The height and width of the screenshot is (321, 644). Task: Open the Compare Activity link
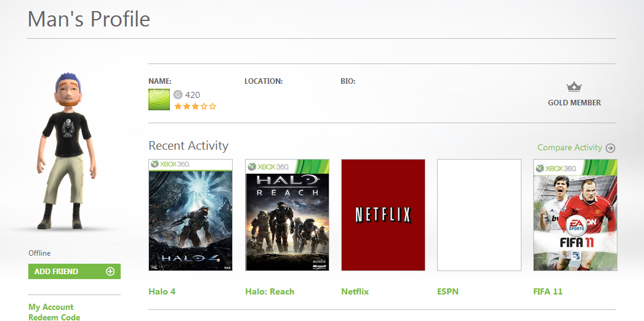pyautogui.click(x=570, y=147)
